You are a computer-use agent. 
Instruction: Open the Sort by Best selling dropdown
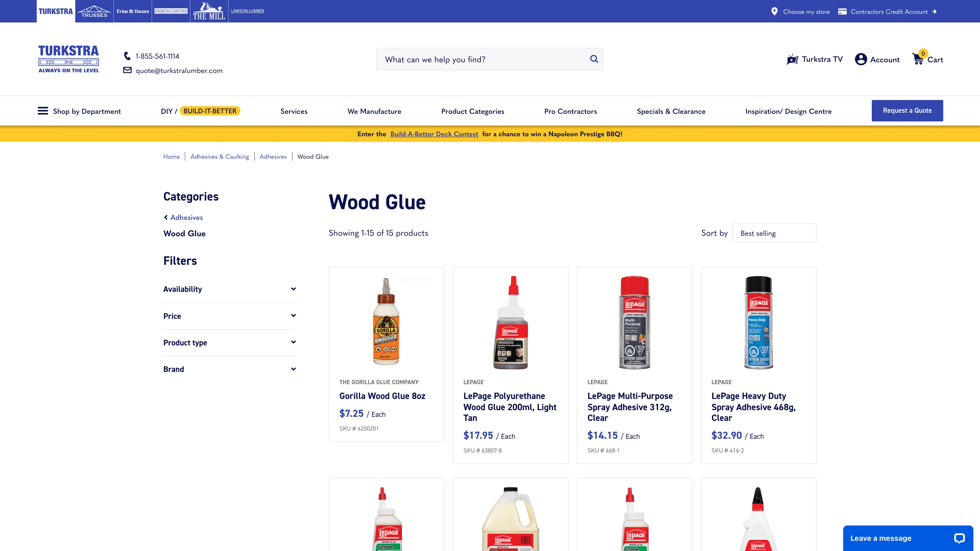(774, 232)
